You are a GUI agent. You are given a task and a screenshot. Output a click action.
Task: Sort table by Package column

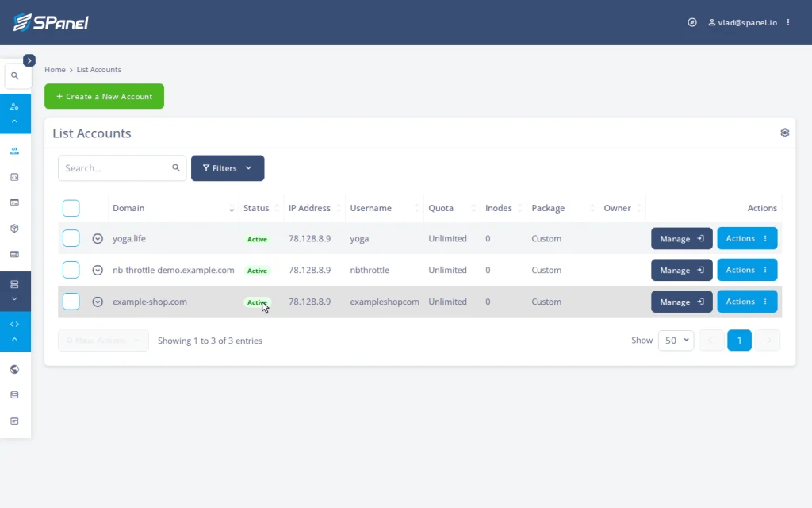click(562, 208)
